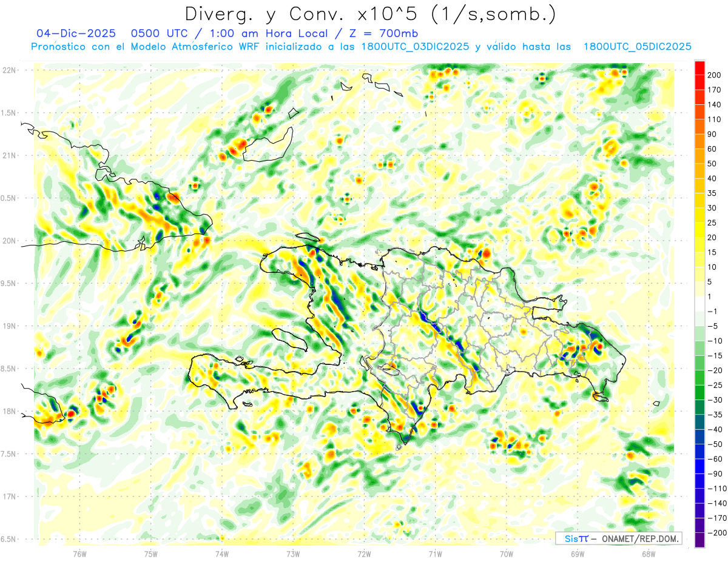Click the positive 140 color scale value
728x562 pixels.
tap(715, 105)
